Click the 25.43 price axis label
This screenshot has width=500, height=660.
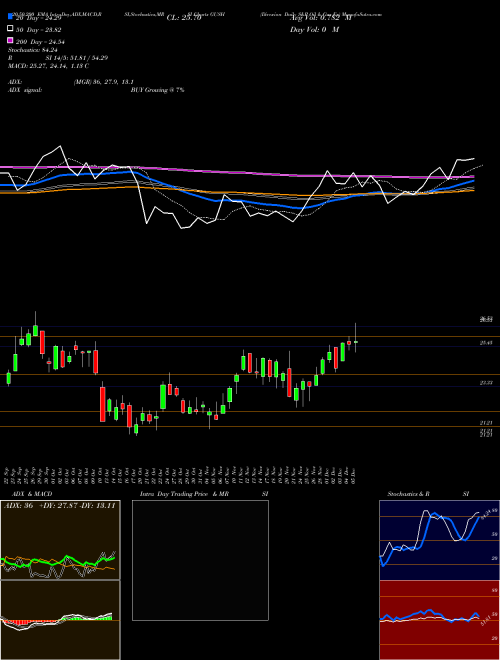point(486,343)
